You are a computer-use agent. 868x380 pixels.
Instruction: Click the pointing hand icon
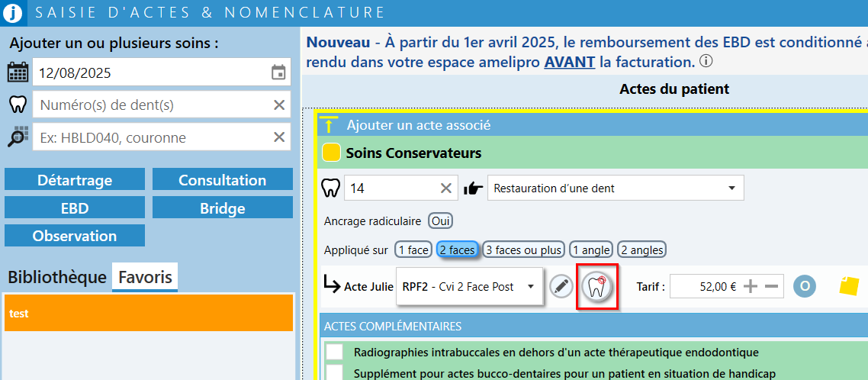point(474,189)
